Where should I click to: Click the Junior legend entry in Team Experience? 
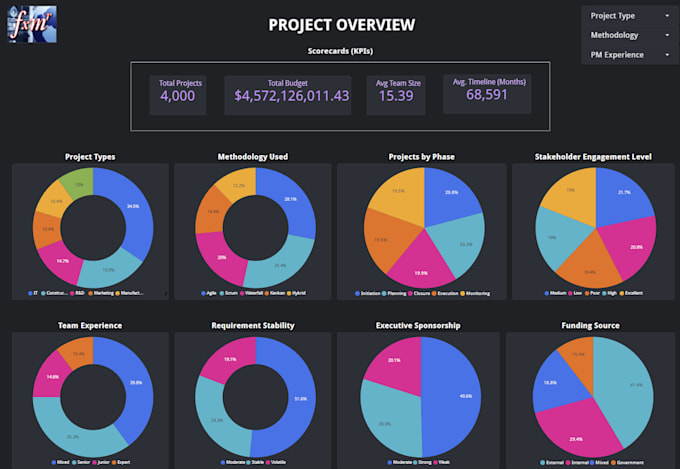point(101,462)
